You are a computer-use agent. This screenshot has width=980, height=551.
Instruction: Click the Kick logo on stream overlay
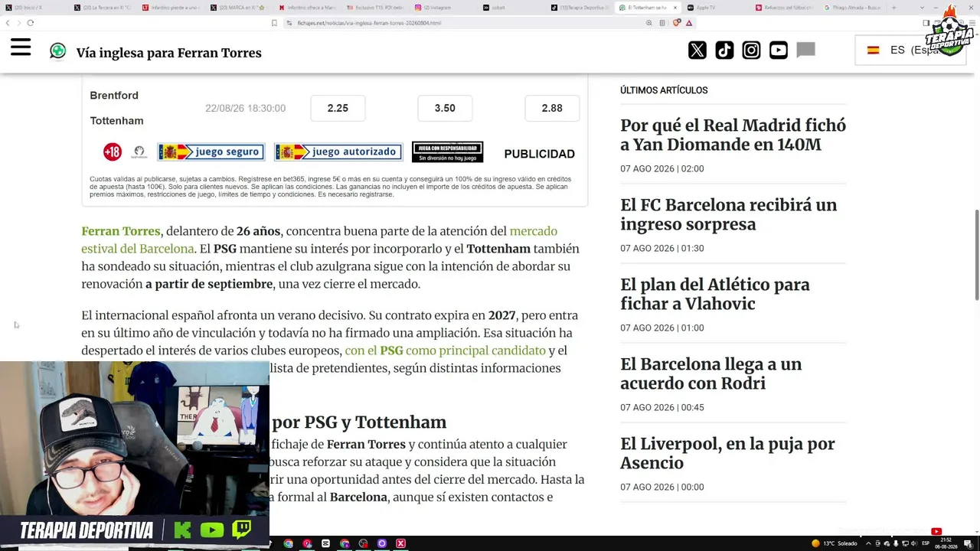click(x=182, y=530)
